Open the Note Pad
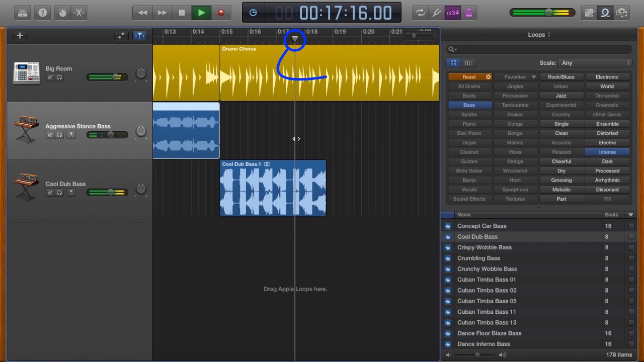Viewport: 644px width, 362px height. point(589,13)
